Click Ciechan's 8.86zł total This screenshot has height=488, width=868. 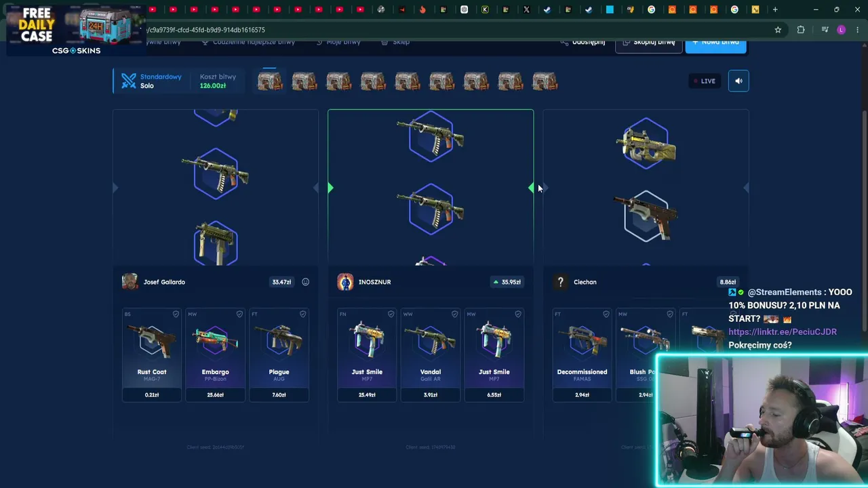tap(728, 282)
